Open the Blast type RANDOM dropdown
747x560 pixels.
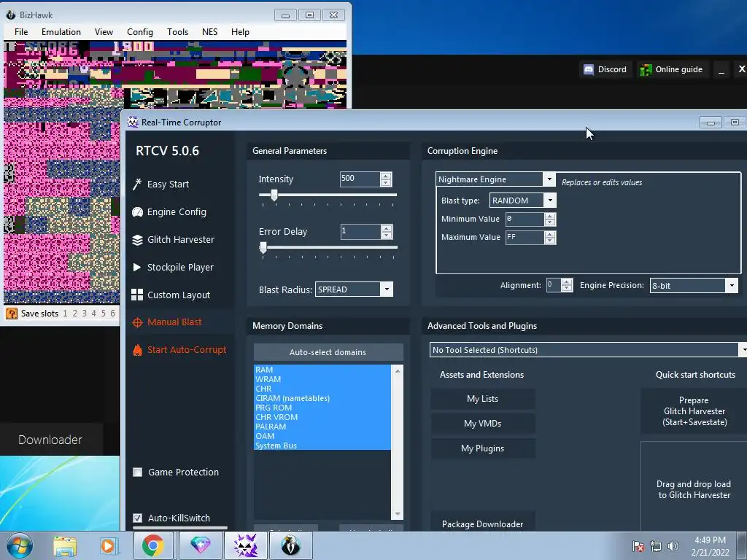coord(550,201)
